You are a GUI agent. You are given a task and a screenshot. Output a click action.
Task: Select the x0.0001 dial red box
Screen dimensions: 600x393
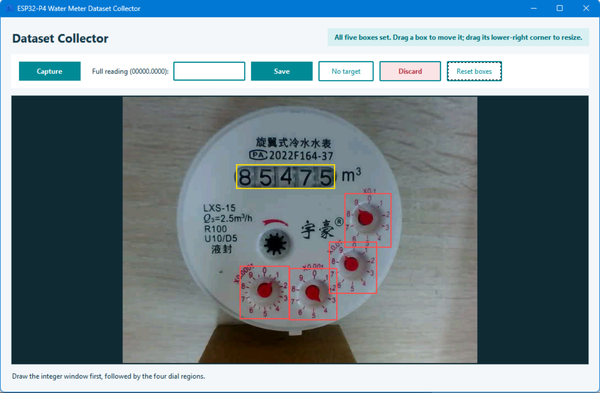[264, 292]
